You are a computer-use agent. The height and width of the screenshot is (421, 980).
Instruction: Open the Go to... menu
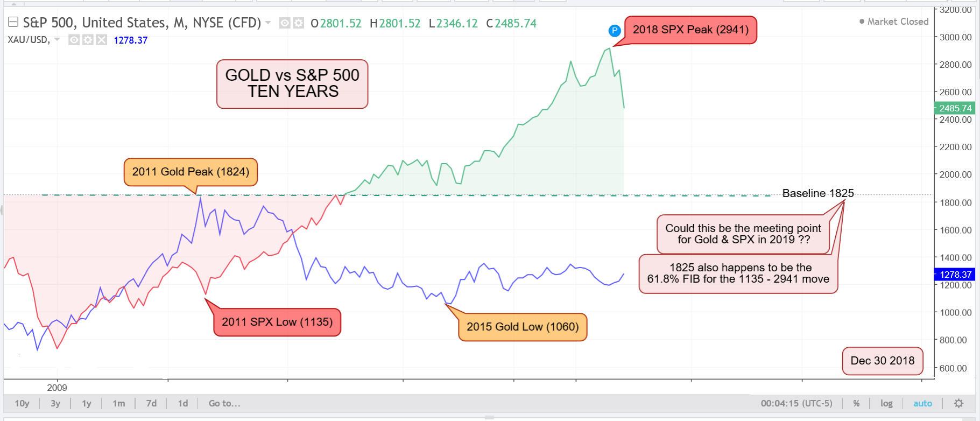tap(224, 403)
